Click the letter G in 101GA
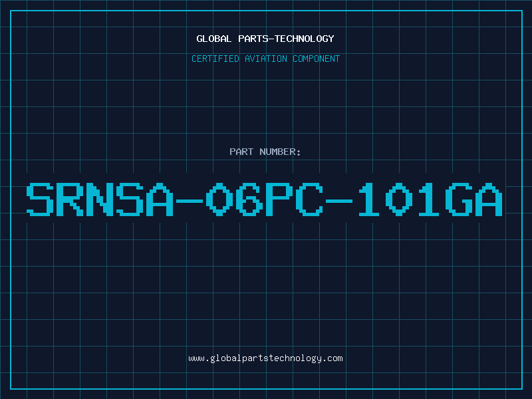Image resolution: width=532 pixels, height=399 pixels. (459, 199)
